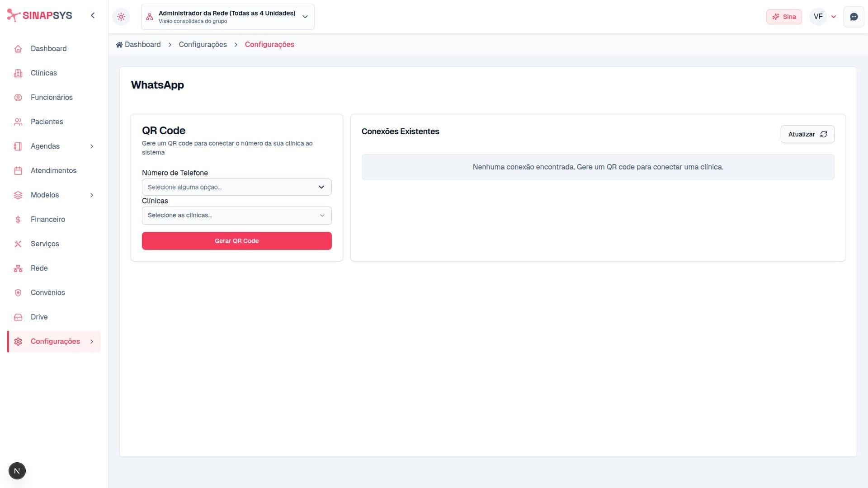This screenshot has width=868, height=488.
Task: Expand the Agendas submenu chevron
Action: [x=92, y=146]
